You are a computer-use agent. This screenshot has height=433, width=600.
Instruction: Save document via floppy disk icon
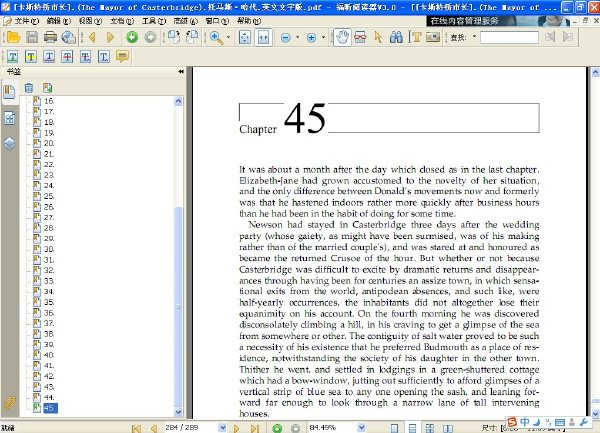(32, 37)
